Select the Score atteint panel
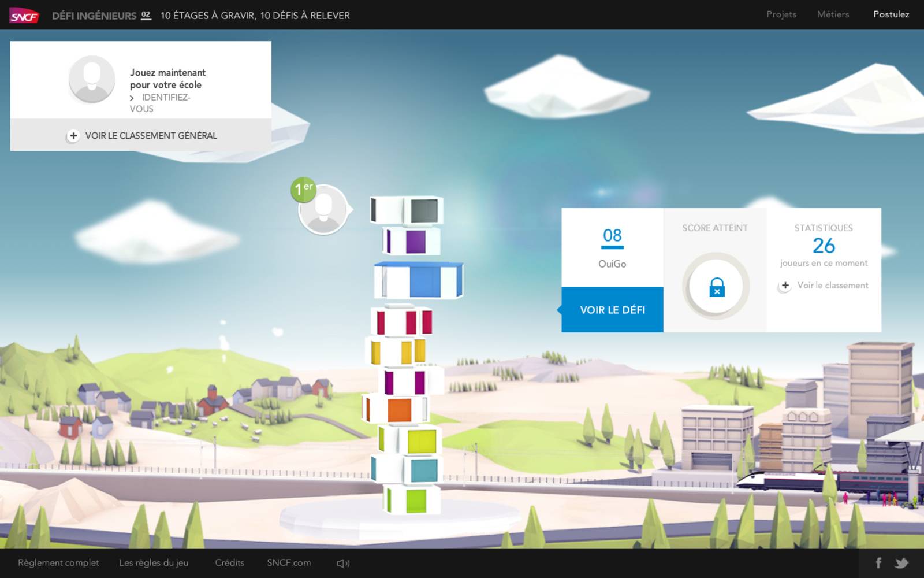924x578 pixels. (715, 270)
